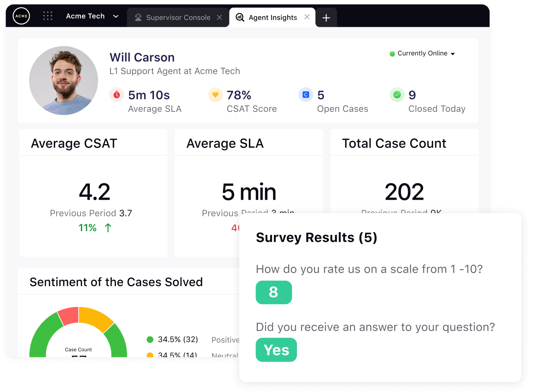Click the Total Case Count card title
This screenshot has height=392, width=557.
pyautogui.click(x=394, y=143)
